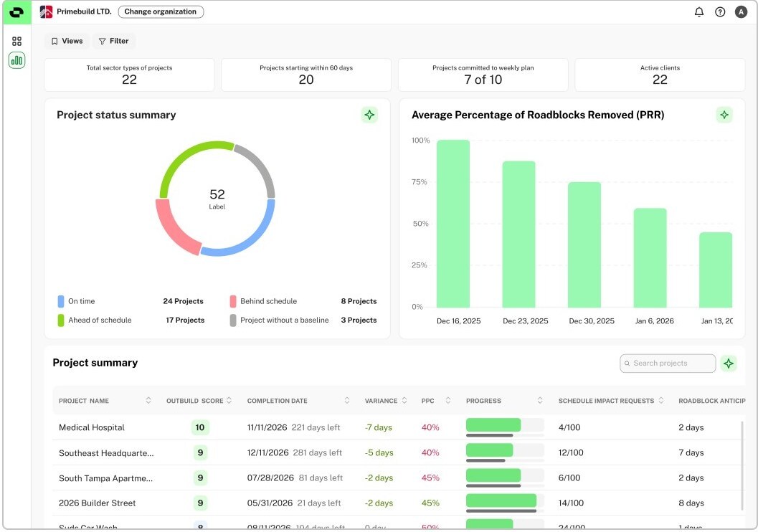
Task: Sort by Completion Date column arrows
Action: 347,401
